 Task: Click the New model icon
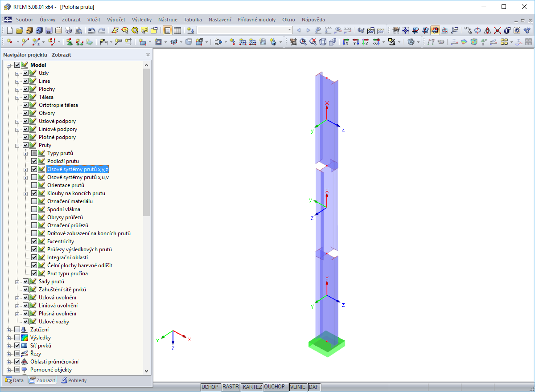tap(10, 30)
